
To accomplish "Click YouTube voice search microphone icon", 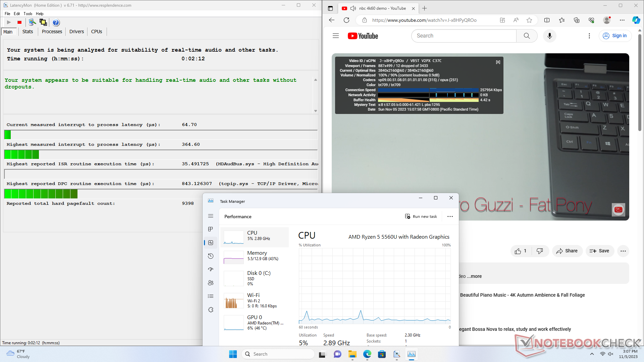I will tap(549, 36).
